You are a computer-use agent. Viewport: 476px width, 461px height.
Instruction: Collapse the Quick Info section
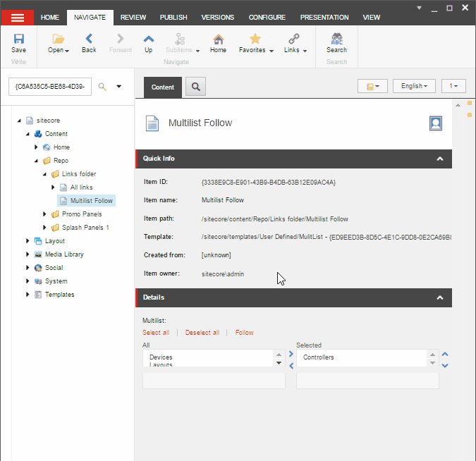[440, 159]
